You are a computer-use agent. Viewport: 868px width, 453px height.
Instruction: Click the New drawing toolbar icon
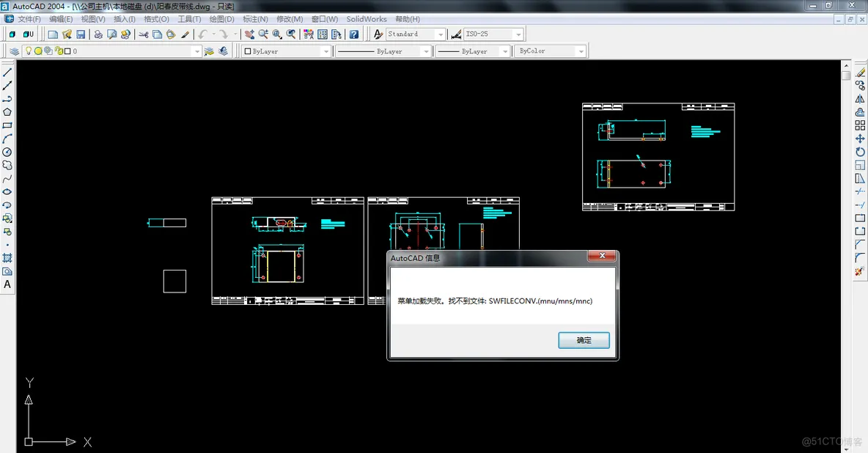(53, 34)
